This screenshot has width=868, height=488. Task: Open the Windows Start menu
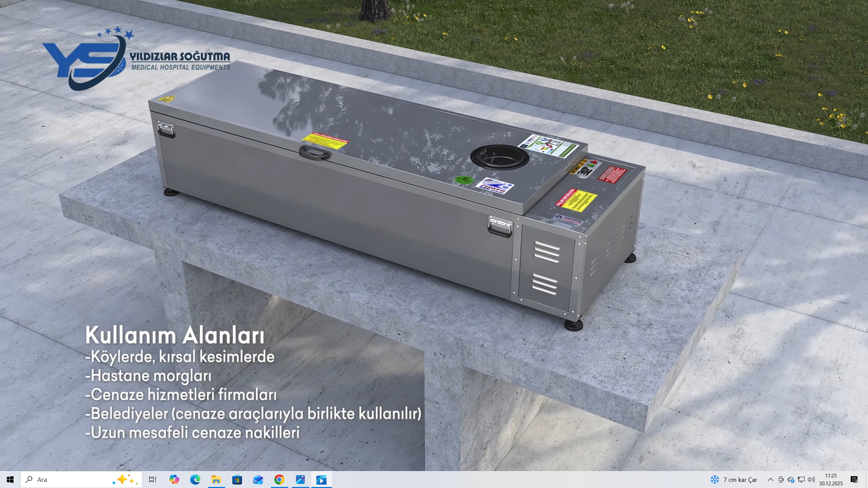(10, 480)
